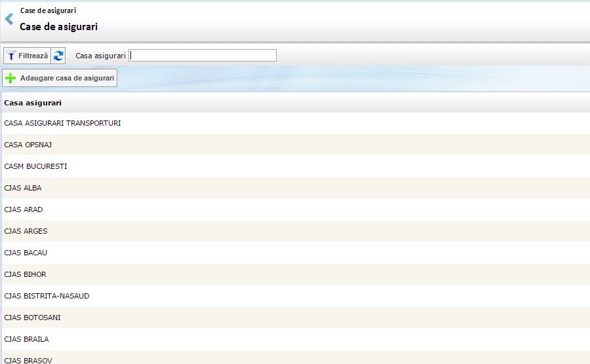Select the CJAS BIHOR entry

pyautogui.click(x=25, y=274)
